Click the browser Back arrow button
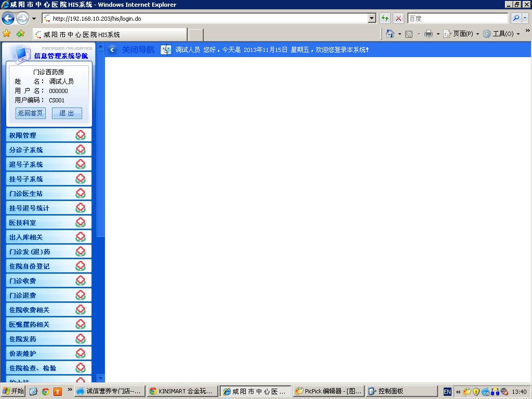This screenshot has height=399, width=532. coord(8,19)
